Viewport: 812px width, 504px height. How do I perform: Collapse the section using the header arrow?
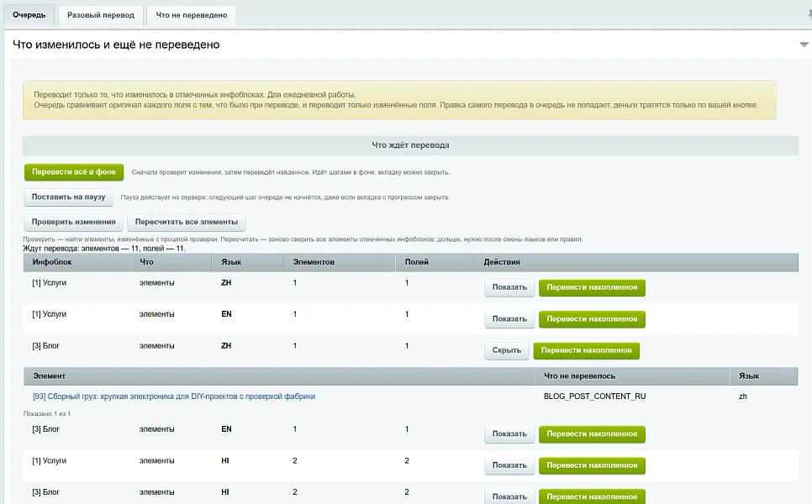pos(804,45)
